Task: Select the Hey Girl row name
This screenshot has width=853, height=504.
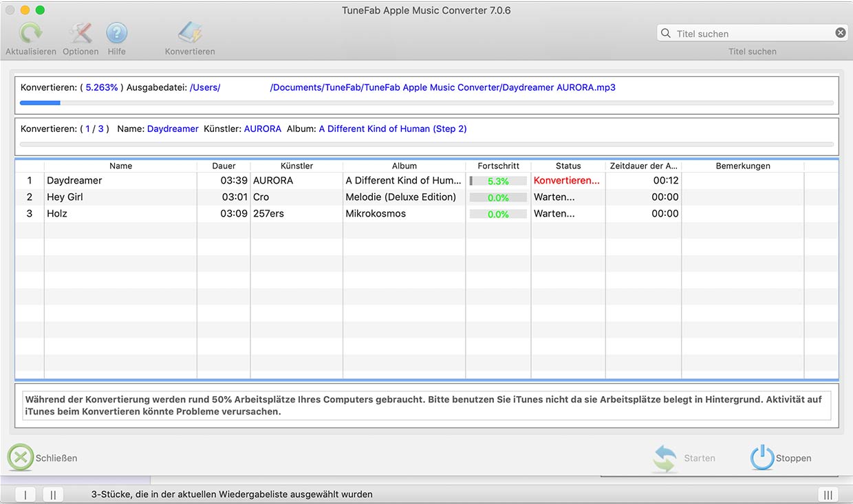Action: point(65,197)
